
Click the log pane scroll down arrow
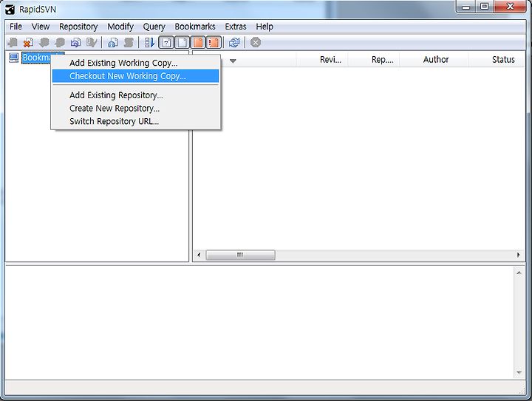[519, 372]
